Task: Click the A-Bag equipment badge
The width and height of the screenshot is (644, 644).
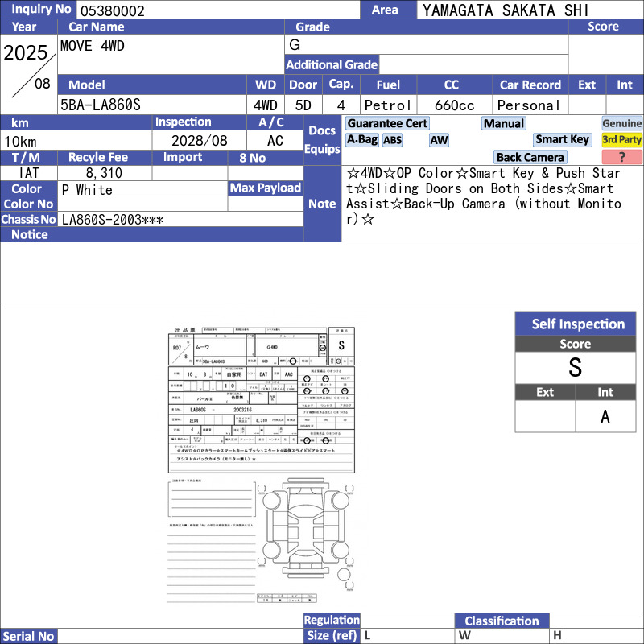Action: [361, 139]
